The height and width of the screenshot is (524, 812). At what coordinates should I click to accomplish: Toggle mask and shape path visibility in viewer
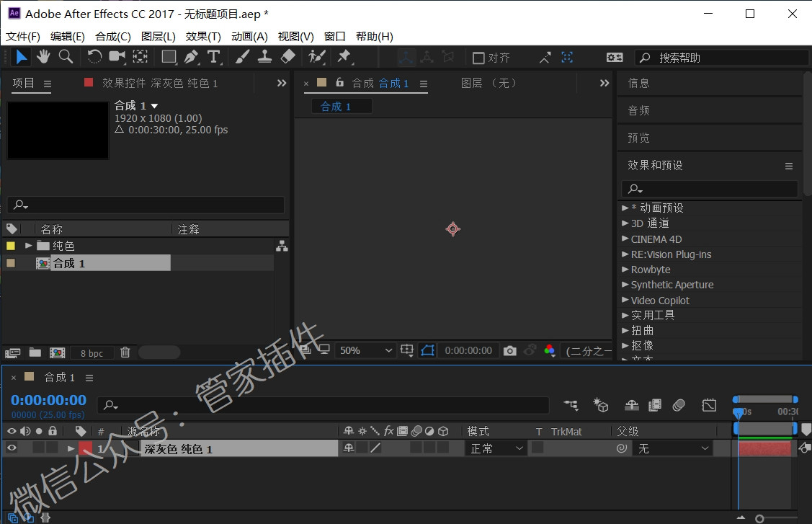pyautogui.click(x=428, y=351)
